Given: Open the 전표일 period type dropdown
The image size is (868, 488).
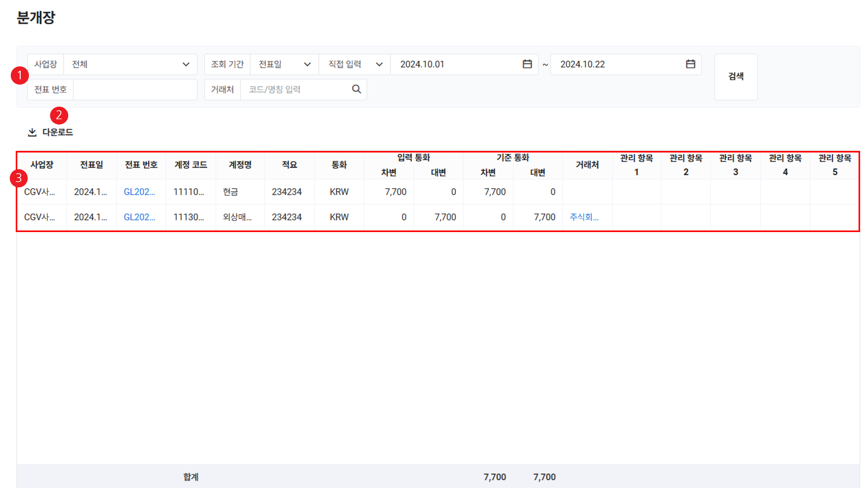Looking at the screenshot, I should [284, 64].
